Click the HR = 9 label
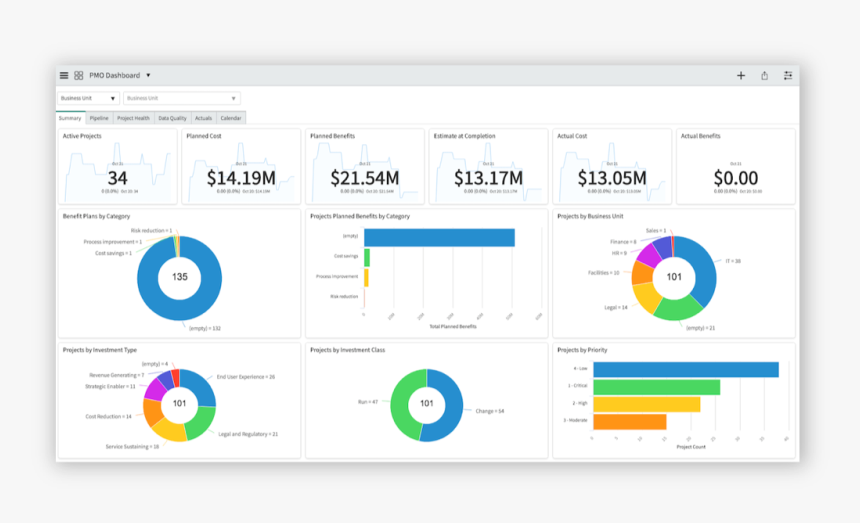Screen dimensions: 860x523 pyautogui.click(x=619, y=253)
